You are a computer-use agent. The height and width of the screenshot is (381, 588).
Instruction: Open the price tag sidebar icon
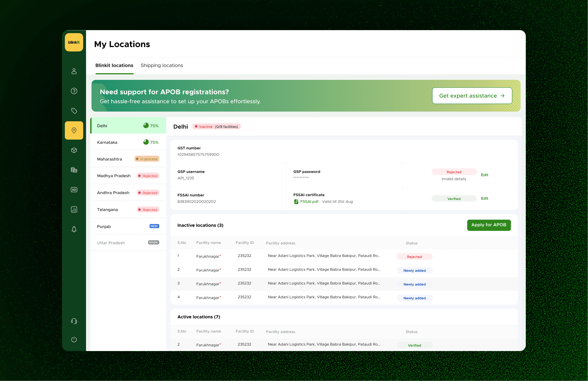74,111
